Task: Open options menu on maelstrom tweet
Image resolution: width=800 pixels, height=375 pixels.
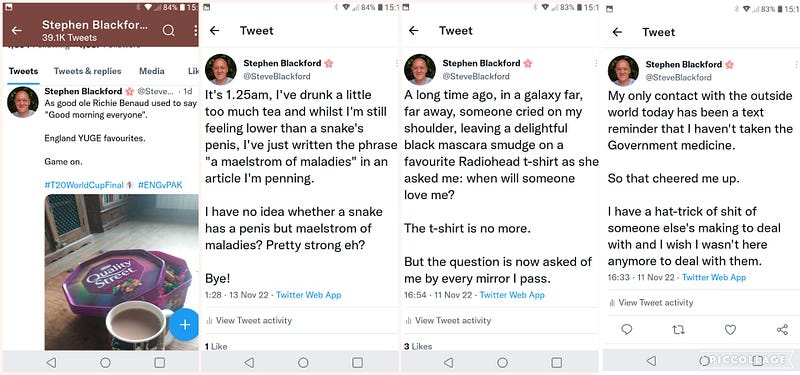Action: point(396,63)
